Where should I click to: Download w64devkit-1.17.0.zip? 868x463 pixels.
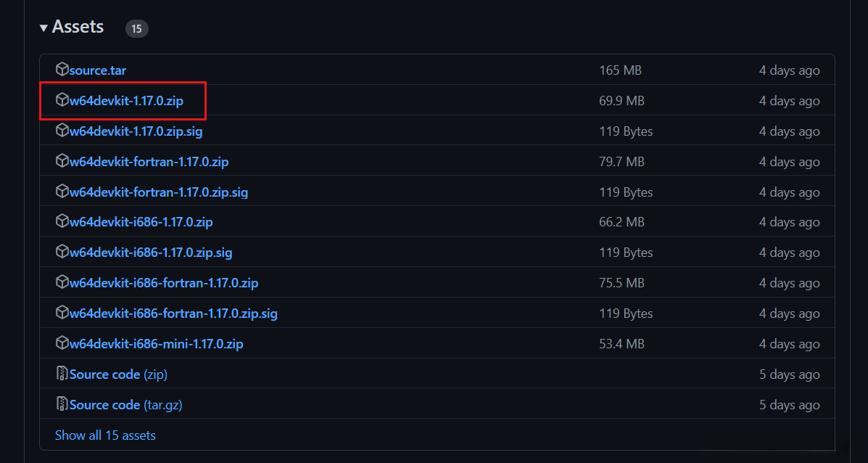coord(126,101)
